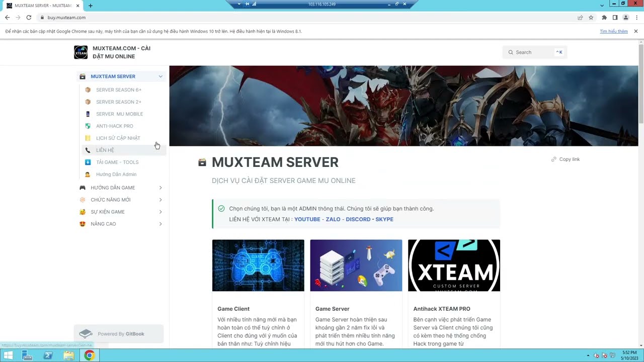Expand the HƯỚNG DẪN GAME section chevron

[x=160, y=188]
